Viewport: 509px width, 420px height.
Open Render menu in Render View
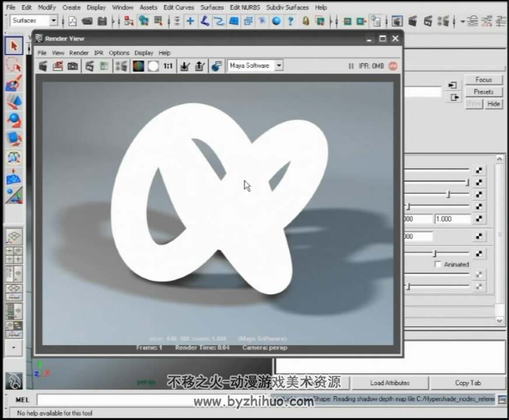(79, 53)
